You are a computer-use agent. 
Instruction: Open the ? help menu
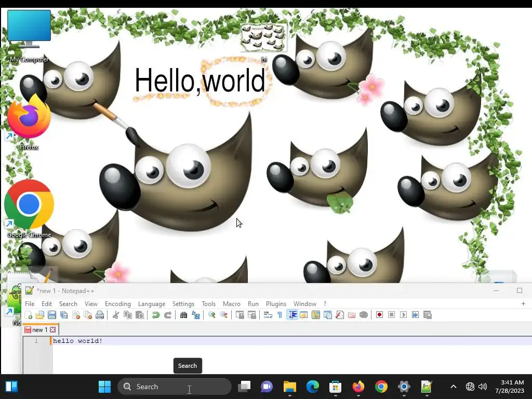coord(325,303)
